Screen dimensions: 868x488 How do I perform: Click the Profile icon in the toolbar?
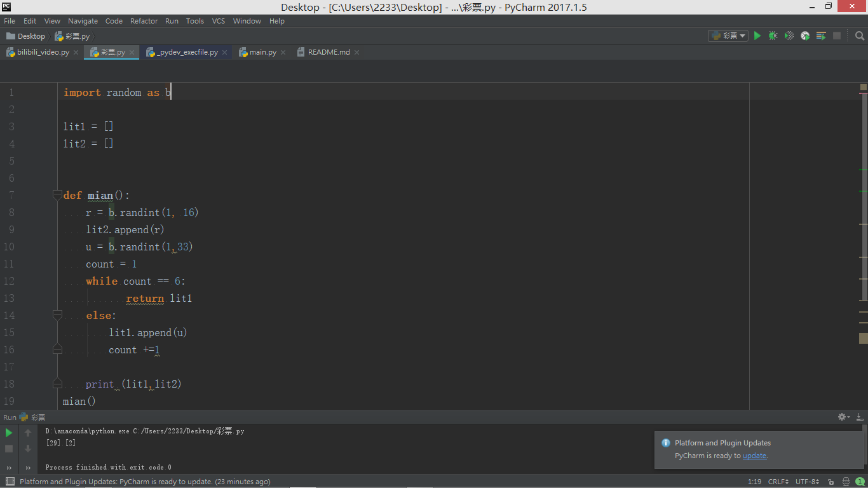[x=805, y=36]
